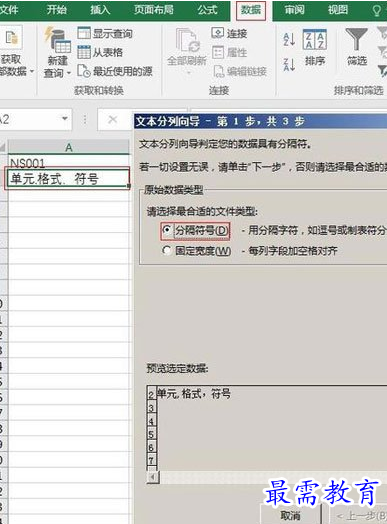The width and height of the screenshot is (387, 524).
Task: Open the 公式 ribbon tab
Action: (x=207, y=10)
